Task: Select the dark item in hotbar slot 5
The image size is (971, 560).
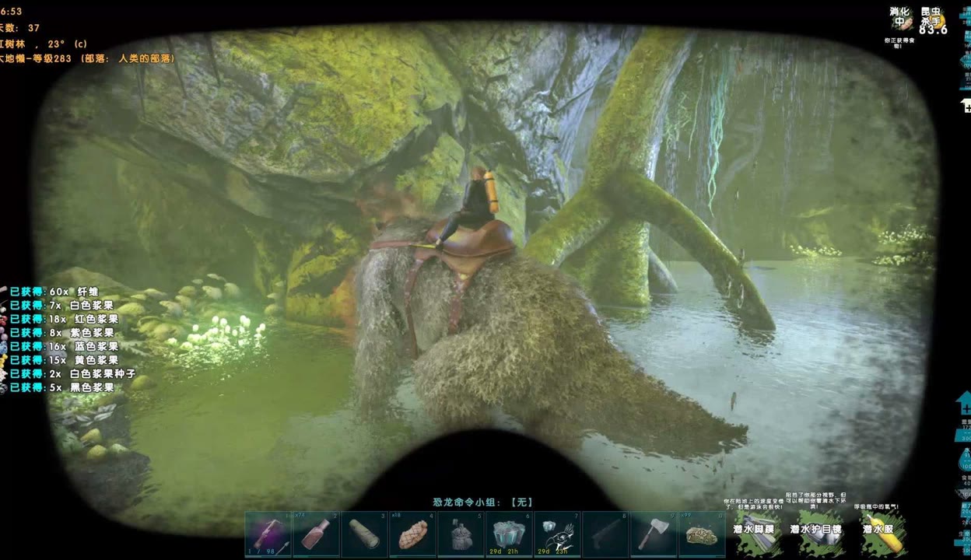Action: point(461,534)
